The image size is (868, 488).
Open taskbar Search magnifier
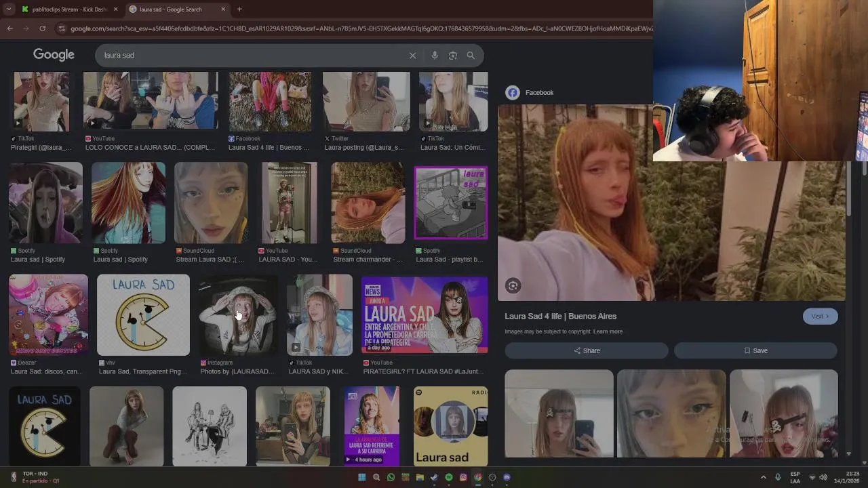[376, 478]
